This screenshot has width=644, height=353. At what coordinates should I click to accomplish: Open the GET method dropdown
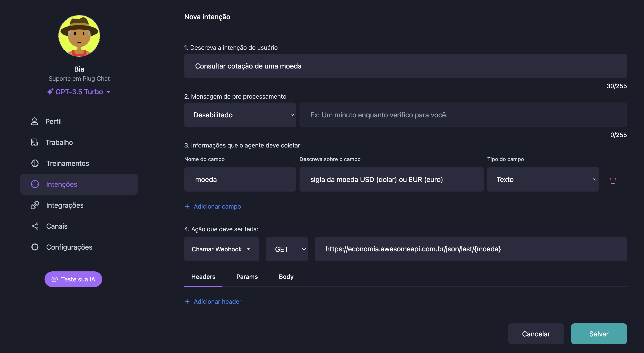coord(286,249)
